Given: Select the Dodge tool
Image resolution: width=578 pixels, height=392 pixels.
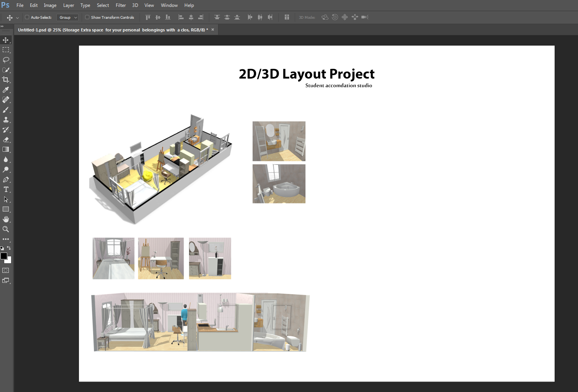Looking at the screenshot, I should 6,169.
